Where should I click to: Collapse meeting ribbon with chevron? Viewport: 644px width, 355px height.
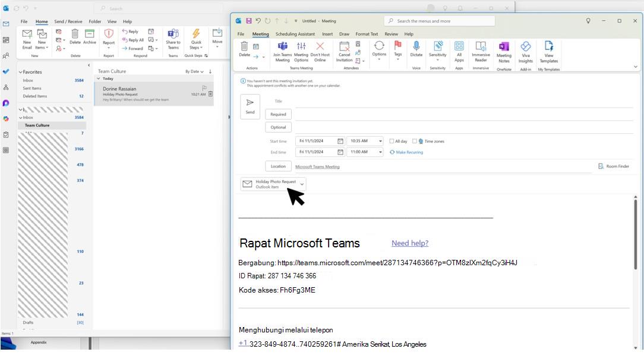635,67
